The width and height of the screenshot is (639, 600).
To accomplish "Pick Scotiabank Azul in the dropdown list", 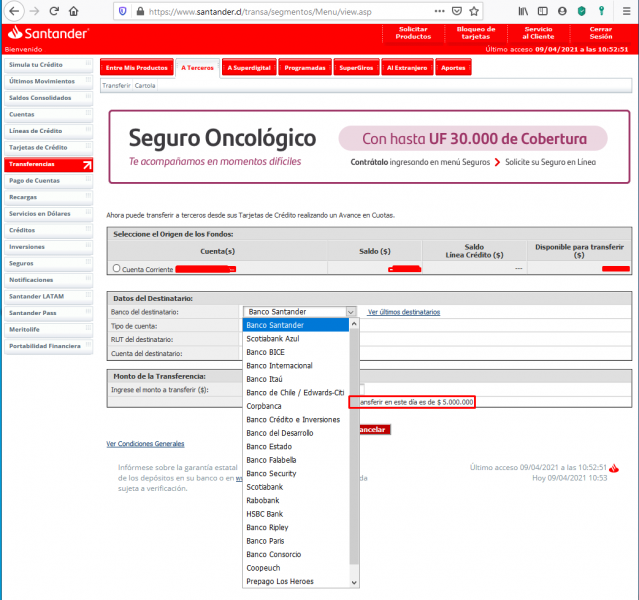I will point(273,338).
